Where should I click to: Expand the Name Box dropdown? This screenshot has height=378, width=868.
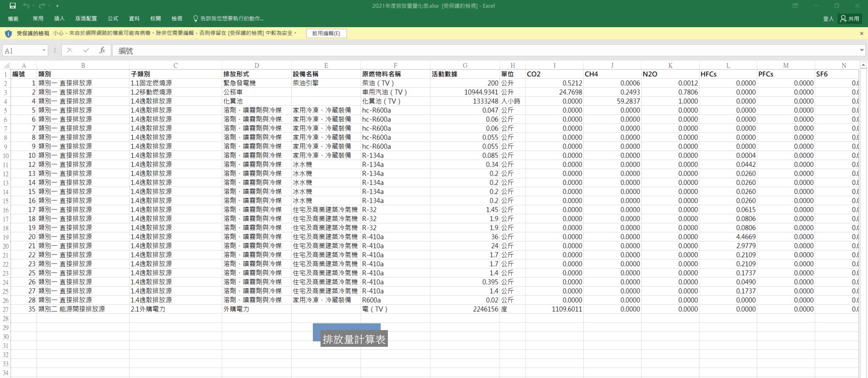[44, 50]
